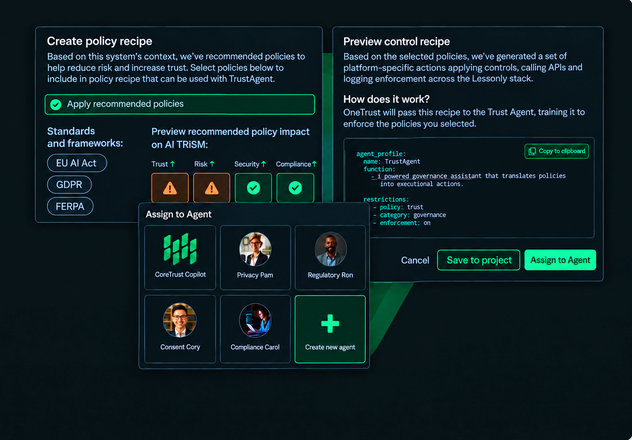Toggle the Apply recommended policies checkbox
632x440 pixels.
point(56,105)
